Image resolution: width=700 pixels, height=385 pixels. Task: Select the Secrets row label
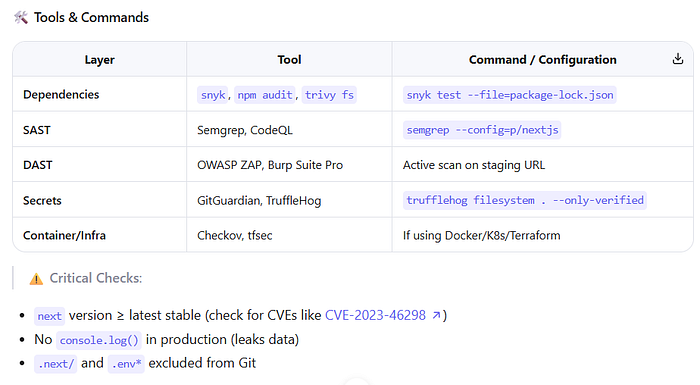coord(42,201)
